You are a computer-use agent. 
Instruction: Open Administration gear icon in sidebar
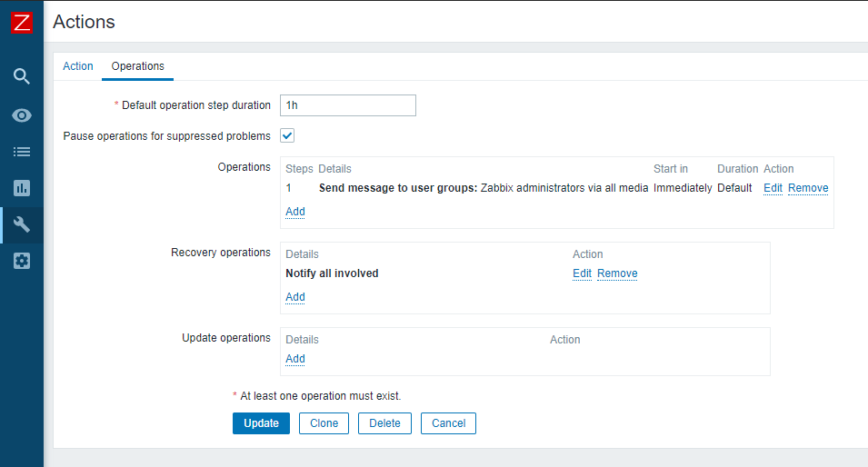22,261
